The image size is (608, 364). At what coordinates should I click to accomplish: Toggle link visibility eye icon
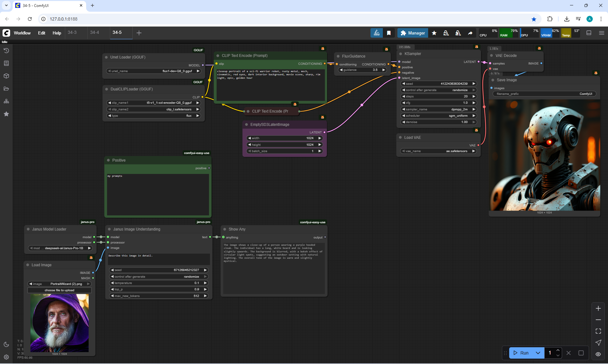point(598,354)
